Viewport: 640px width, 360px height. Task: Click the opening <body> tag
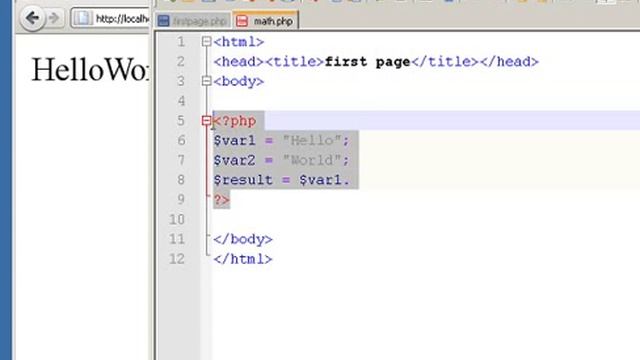click(x=239, y=81)
